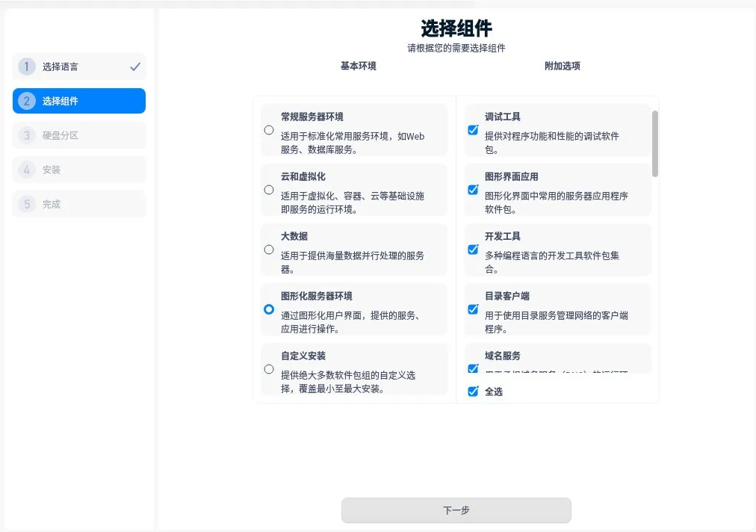Image resolution: width=756 pixels, height=532 pixels.
Task: Click the 自定义安装 description text
Action: [348, 382]
